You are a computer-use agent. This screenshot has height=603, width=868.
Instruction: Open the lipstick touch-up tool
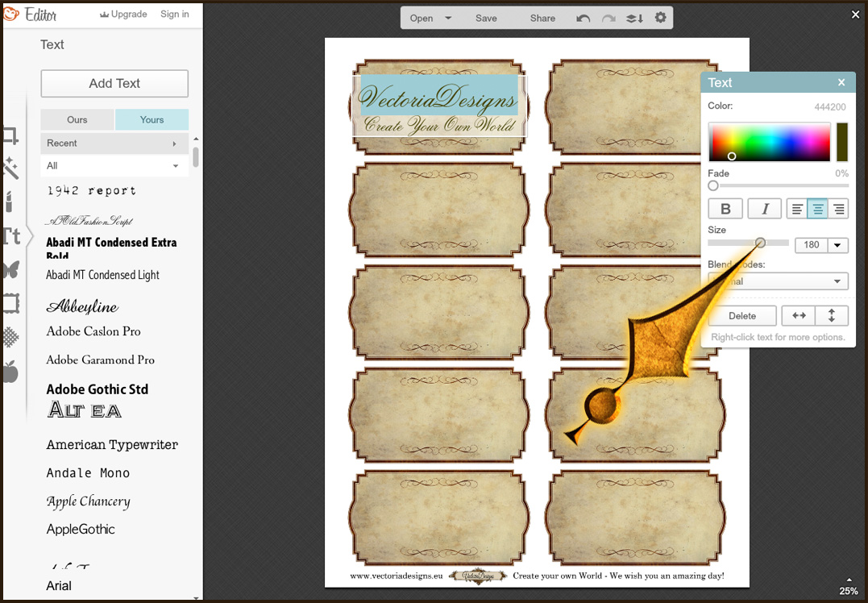click(x=9, y=202)
